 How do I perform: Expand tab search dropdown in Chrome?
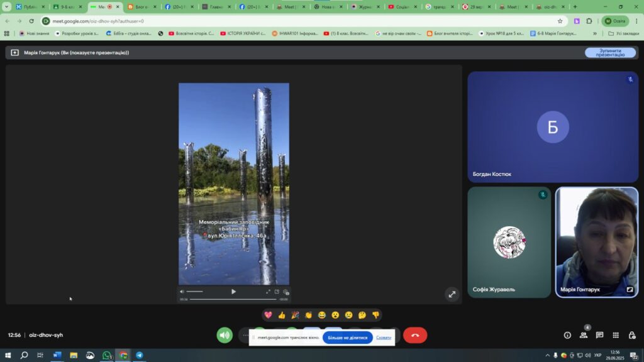7,7
